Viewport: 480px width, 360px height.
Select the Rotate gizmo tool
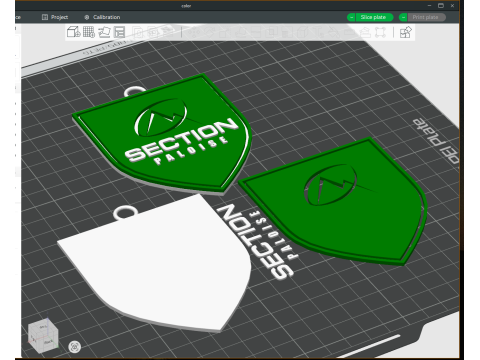click(x=210, y=32)
